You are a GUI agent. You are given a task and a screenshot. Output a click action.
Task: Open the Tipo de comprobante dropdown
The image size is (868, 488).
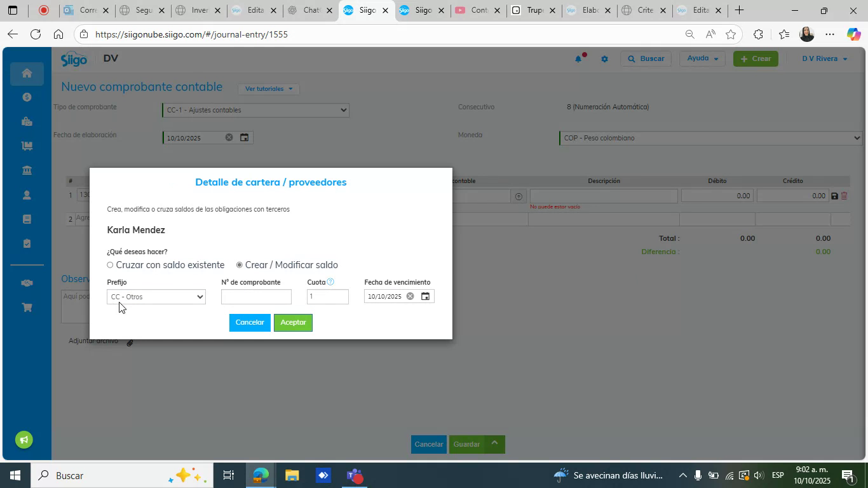coord(255,110)
